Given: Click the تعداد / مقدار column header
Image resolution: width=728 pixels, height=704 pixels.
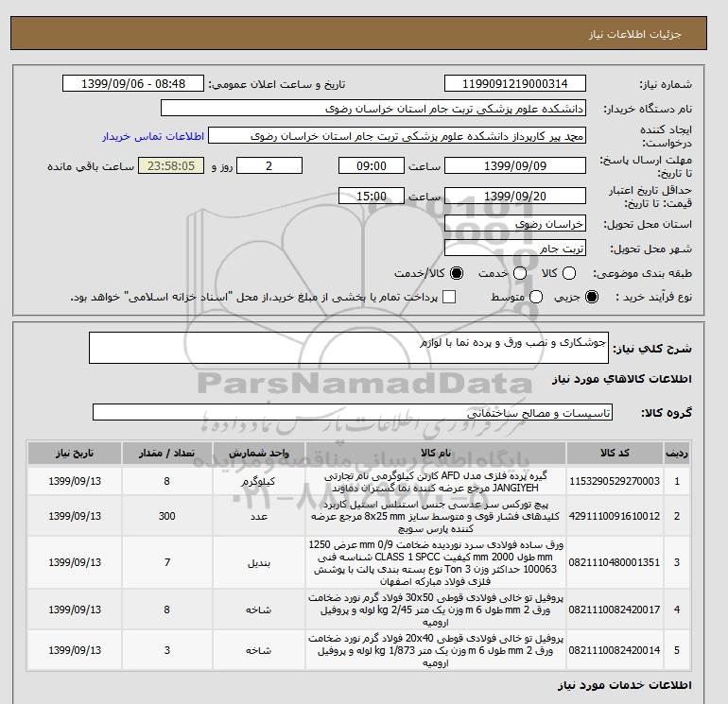Looking at the screenshot, I should (x=167, y=453).
